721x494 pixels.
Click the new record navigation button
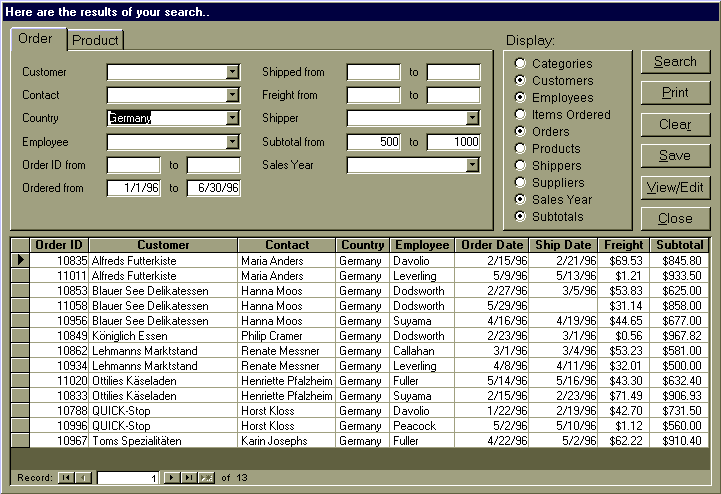coord(206,478)
